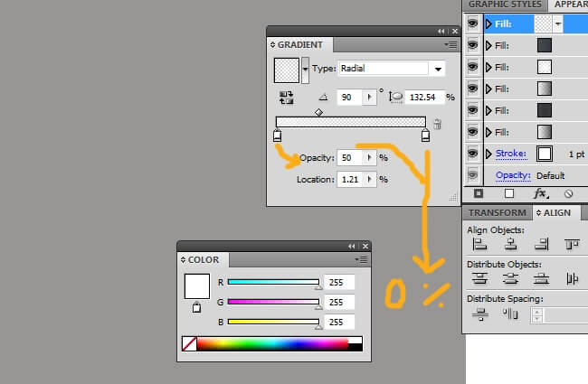Open the angle value arrow next to 90

click(369, 98)
